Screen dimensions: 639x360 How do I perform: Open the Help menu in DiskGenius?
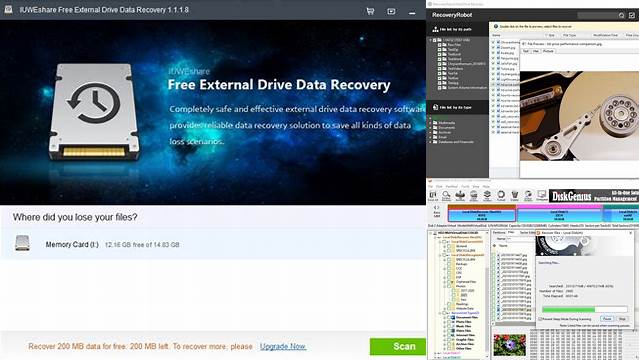coord(486,186)
